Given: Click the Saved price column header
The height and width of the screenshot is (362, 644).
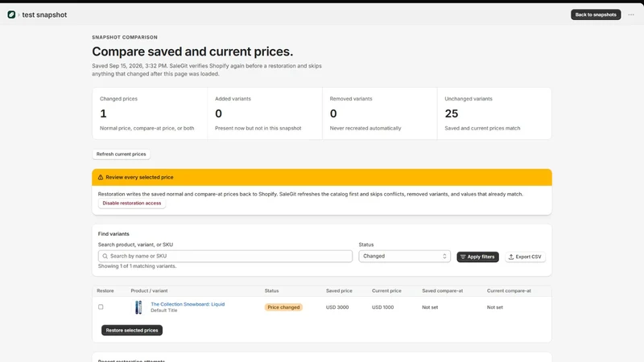Looking at the screenshot, I should click(x=339, y=290).
